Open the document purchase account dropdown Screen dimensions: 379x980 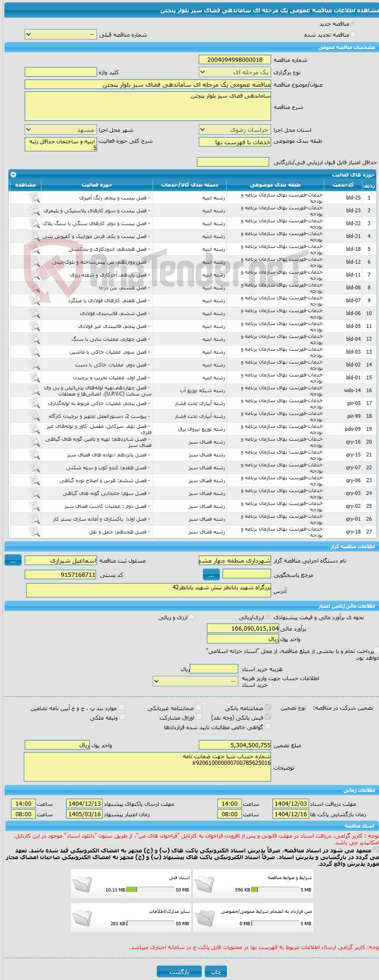pos(195,681)
